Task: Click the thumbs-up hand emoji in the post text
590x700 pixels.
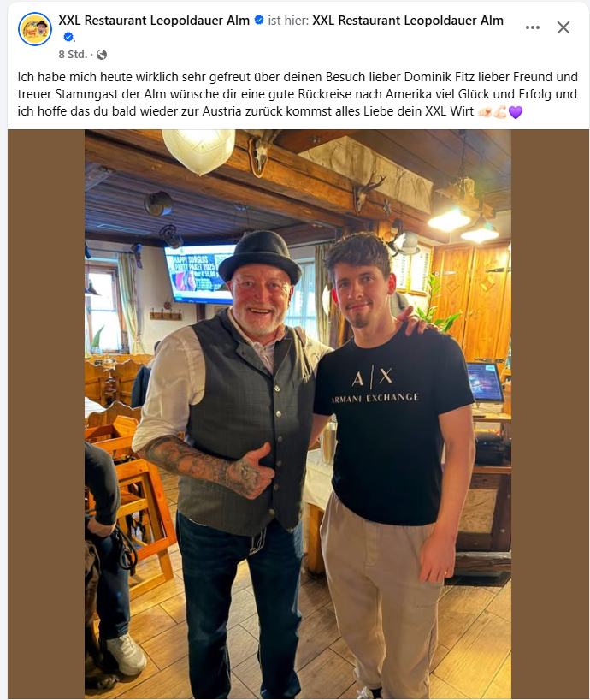Action: tap(483, 112)
